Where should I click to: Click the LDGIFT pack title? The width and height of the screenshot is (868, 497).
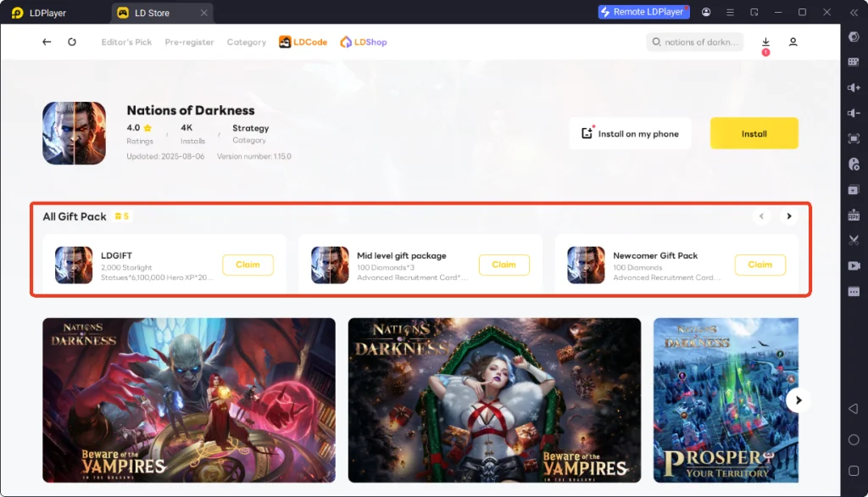(x=116, y=255)
